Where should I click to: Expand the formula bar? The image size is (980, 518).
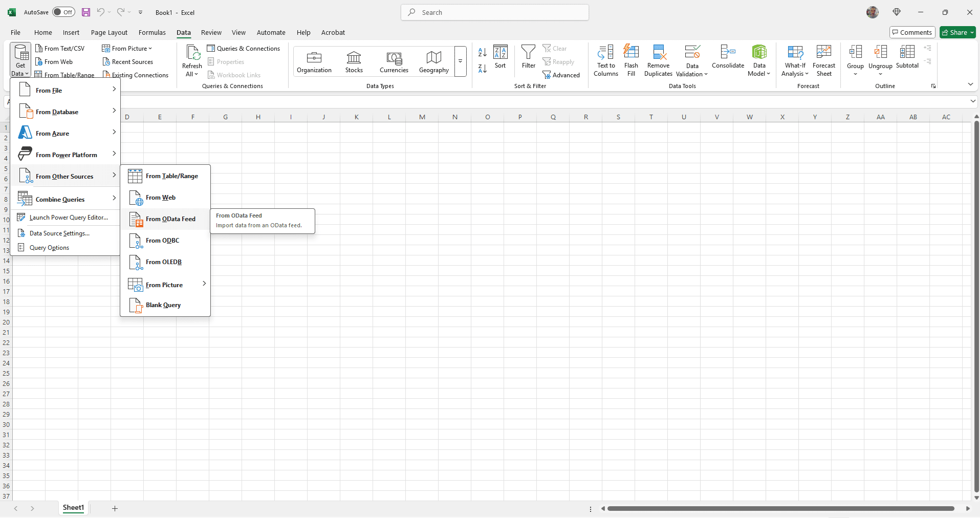tap(973, 101)
